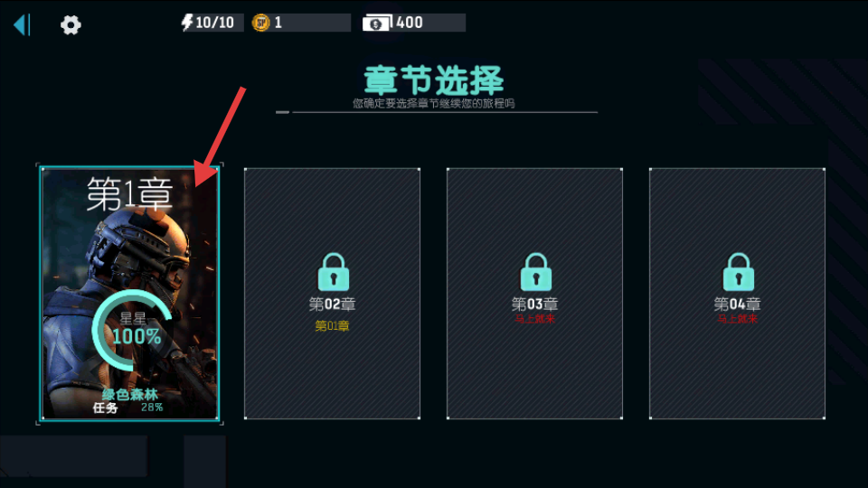This screenshot has width=868, height=488.
Task: Tap the lightning energy icon
Action: click(x=187, y=23)
